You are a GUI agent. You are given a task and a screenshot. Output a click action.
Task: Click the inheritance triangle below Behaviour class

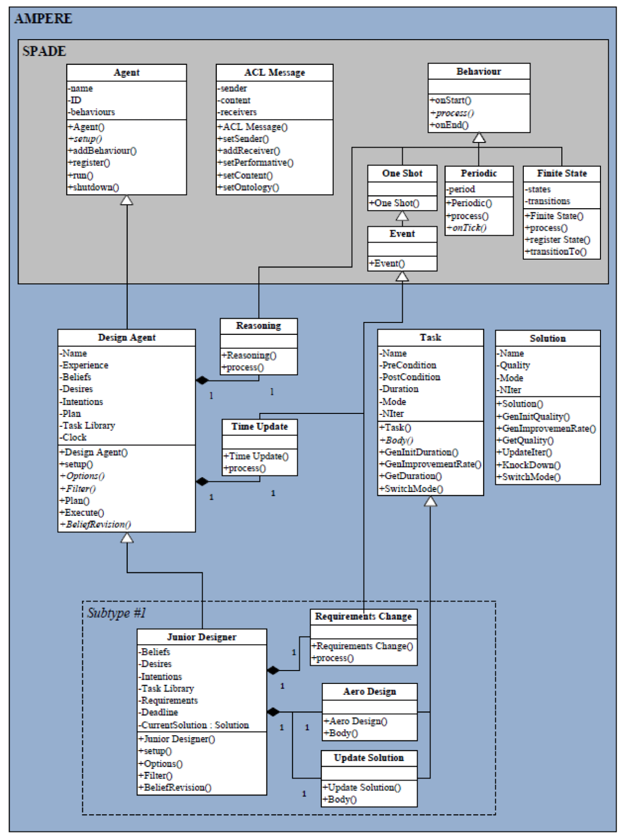479,137
